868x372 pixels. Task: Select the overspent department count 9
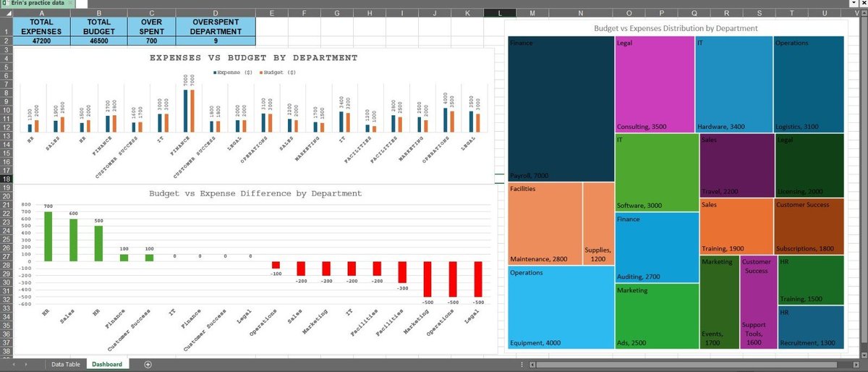pos(216,41)
